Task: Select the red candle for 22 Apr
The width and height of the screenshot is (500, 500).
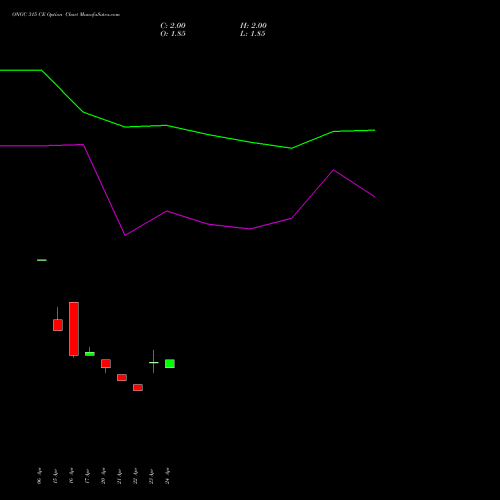Action: pos(138,387)
